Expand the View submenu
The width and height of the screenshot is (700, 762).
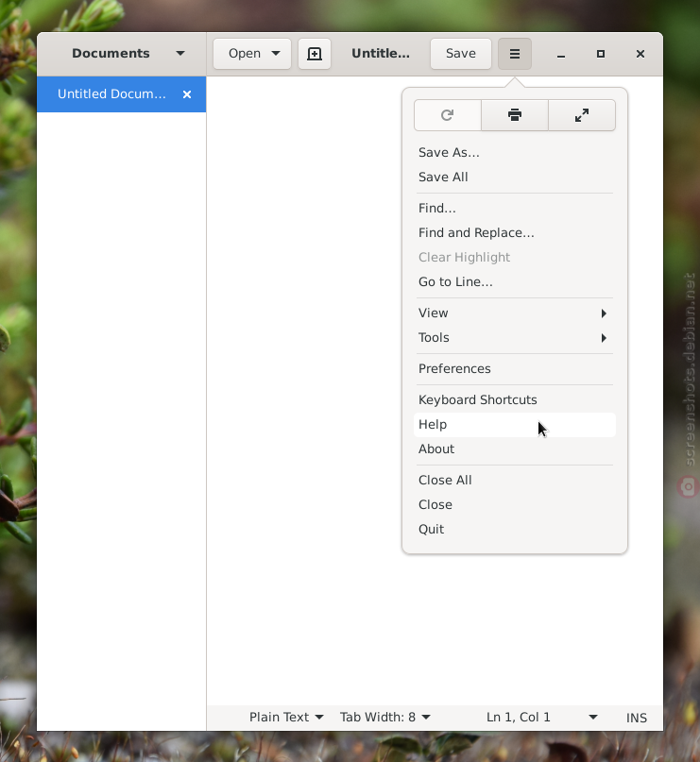point(514,313)
